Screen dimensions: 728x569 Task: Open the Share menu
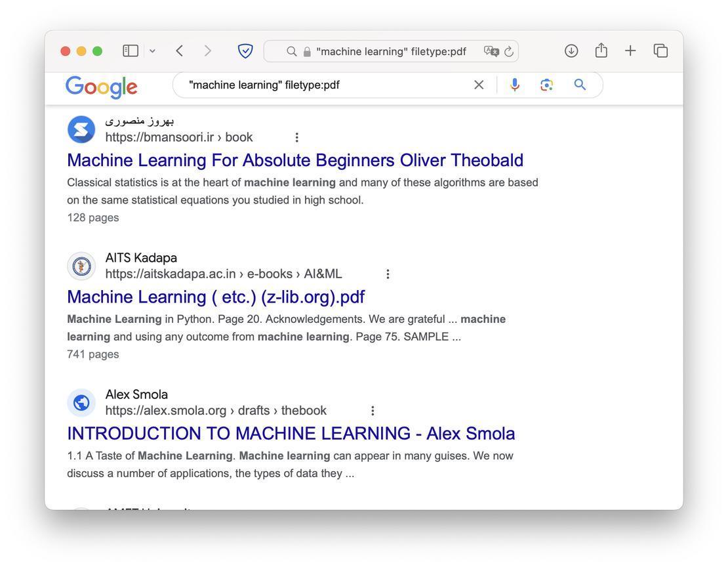point(601,50)
